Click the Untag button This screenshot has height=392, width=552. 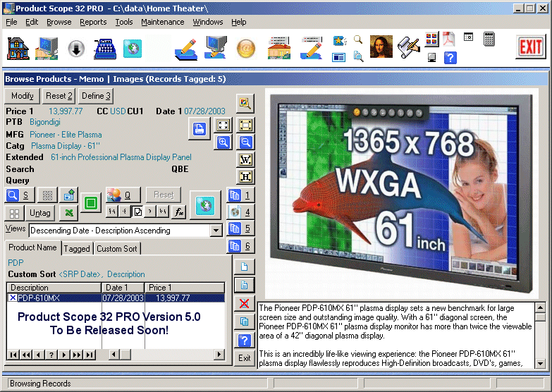coord(39,213)
